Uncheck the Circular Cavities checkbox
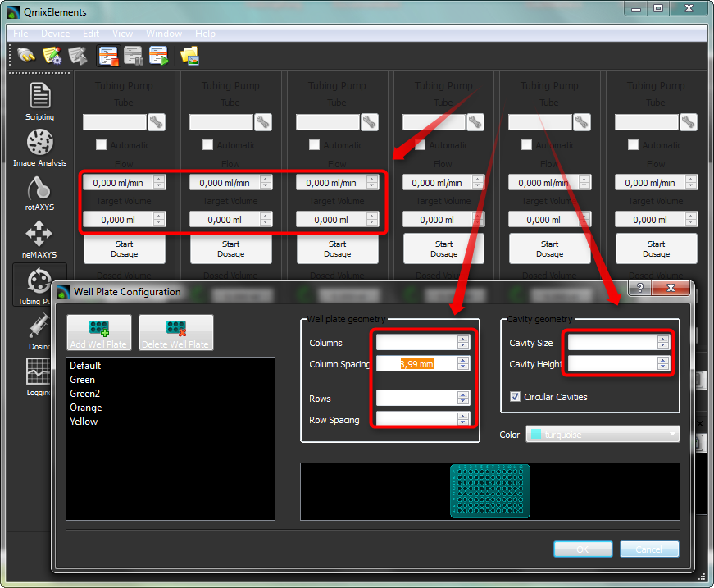The width and height of the screenshot is (714, 588). (515, 397)
